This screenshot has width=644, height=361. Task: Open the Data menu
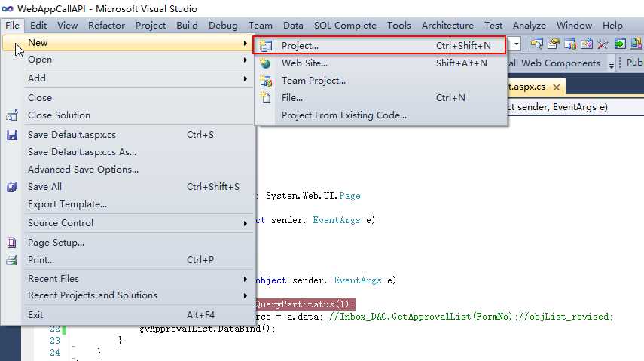tap(293, 26)
